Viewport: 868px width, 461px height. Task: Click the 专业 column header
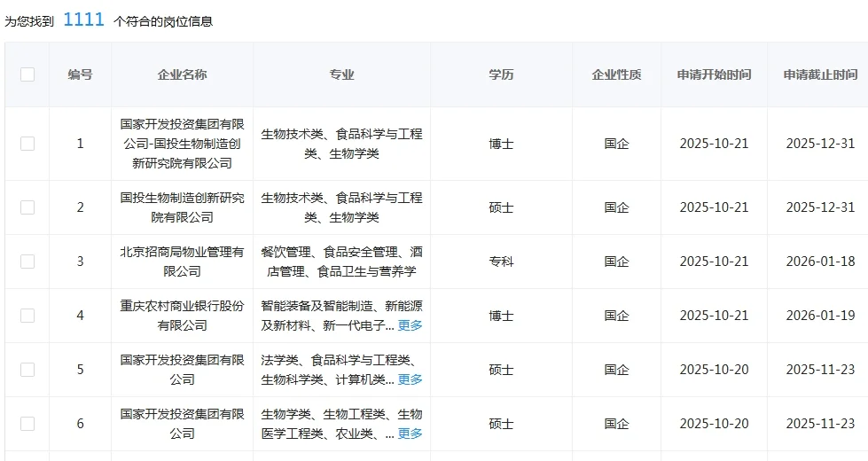pos(341,74)
